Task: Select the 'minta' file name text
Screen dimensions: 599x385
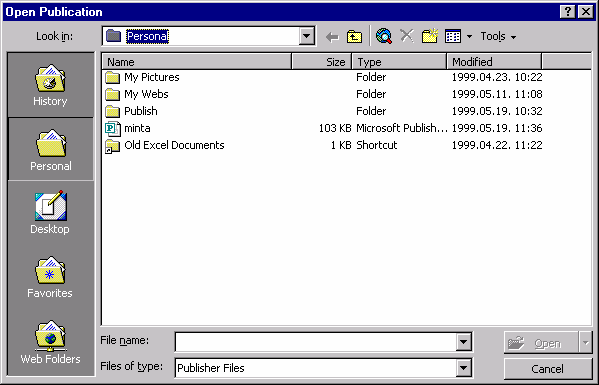Action: pos(137,128)
